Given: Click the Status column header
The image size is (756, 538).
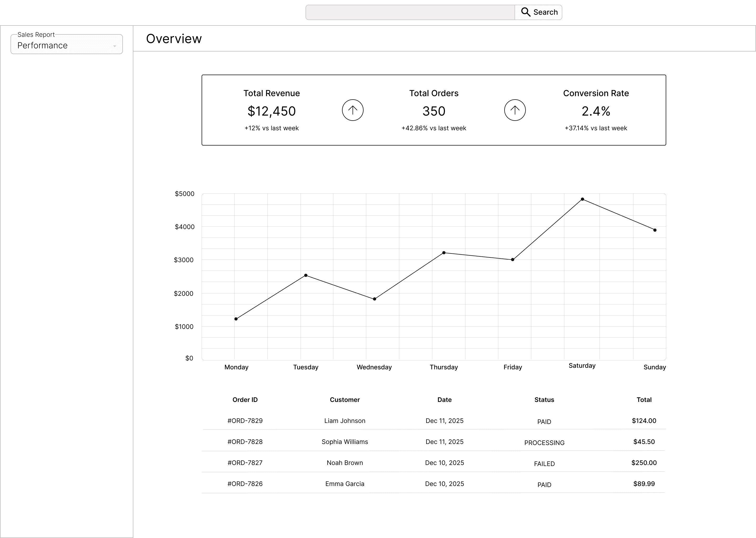Looking at the screenshot, I should click(x=544, y=400).
